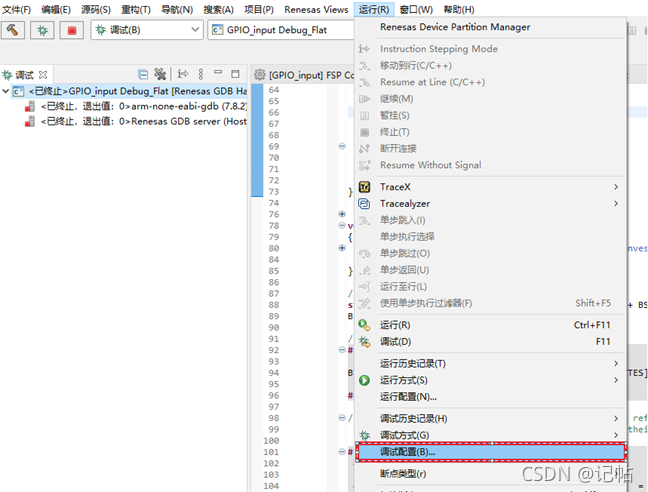Collapse code fold marker at line 101

342,452
